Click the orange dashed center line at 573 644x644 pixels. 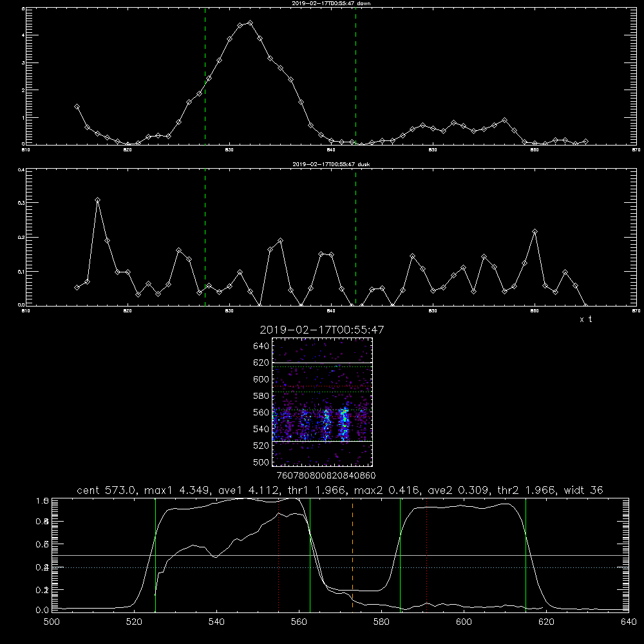352,554
